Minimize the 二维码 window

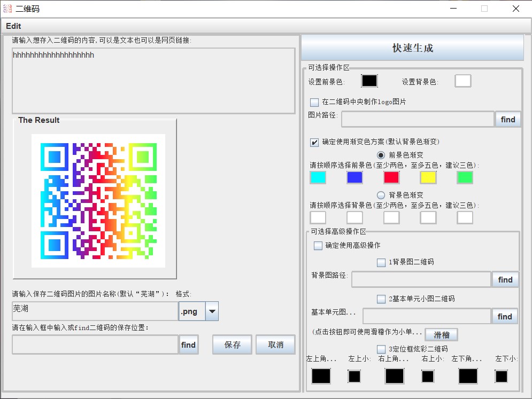click(x=453, y=9)
